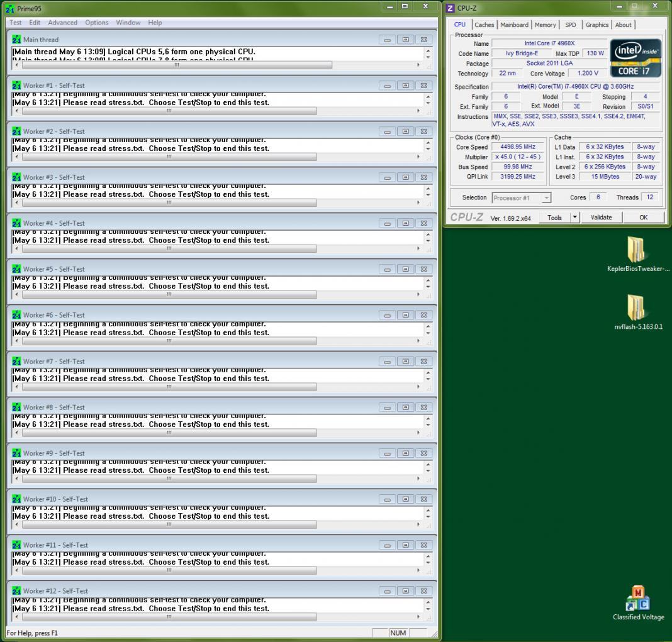The image size is (672, 642).
Task: Click the Threads value 12 in CPU-Z
Action: coord(650,197)
